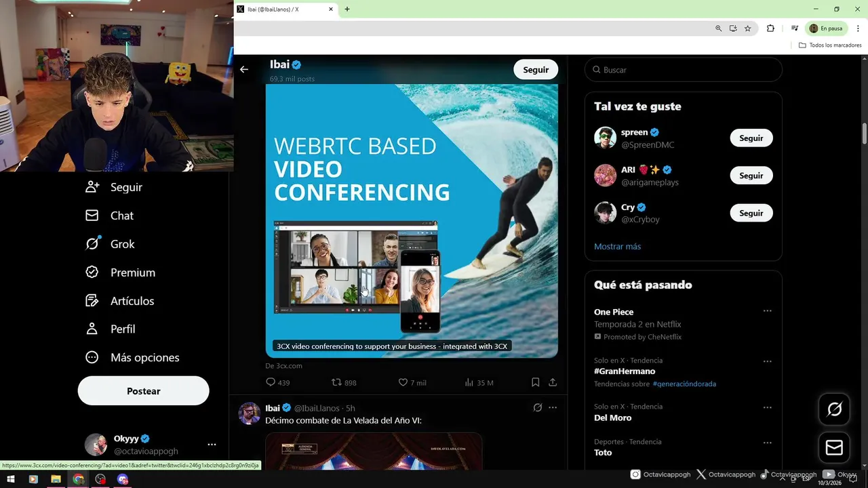Open Cry's profile avatar
The image size is (868, 488).
[605, 213]
